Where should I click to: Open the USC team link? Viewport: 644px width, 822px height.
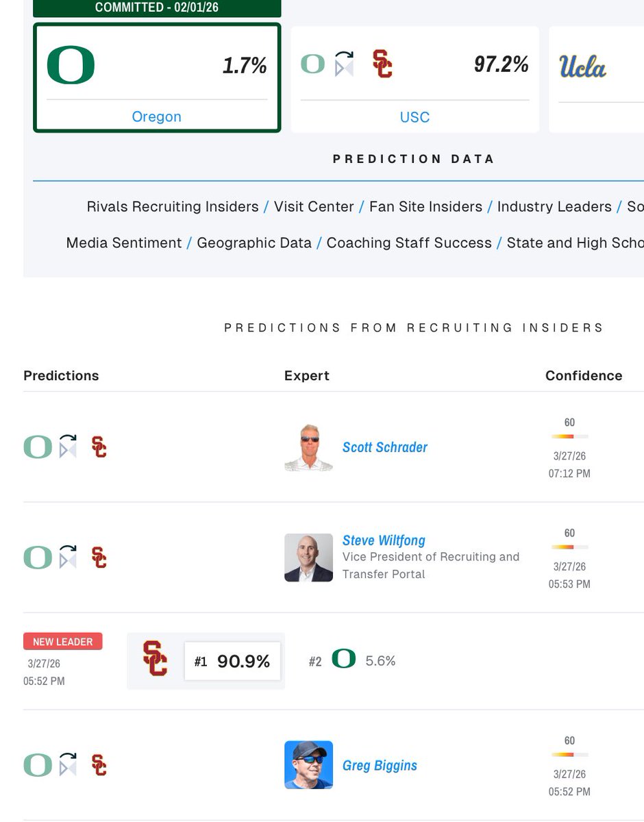pyautogui.click(x=414, y=116)
